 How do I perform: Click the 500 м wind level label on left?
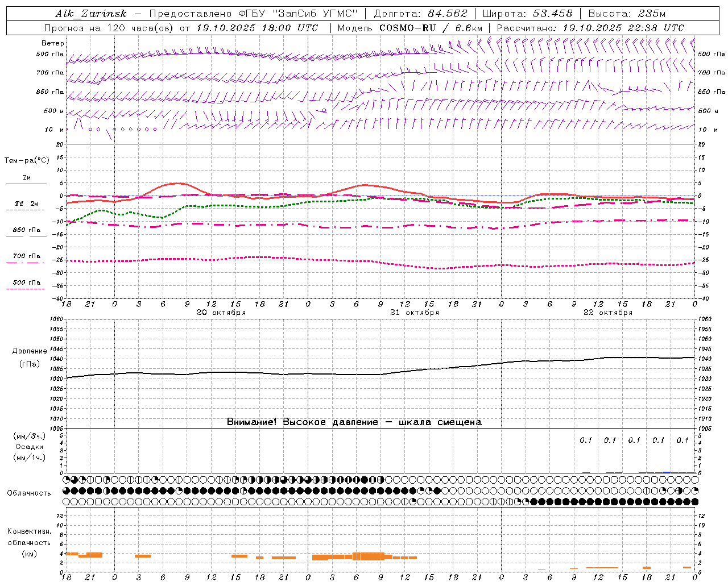pyautogui.click(x=53, y=111)
